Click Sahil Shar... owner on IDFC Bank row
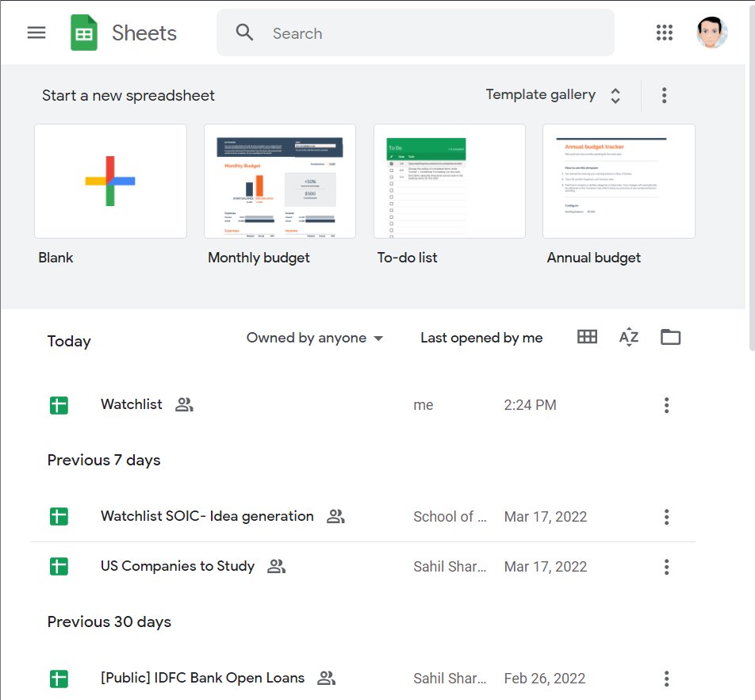The image size is (755, 700). tap(450, 679)
